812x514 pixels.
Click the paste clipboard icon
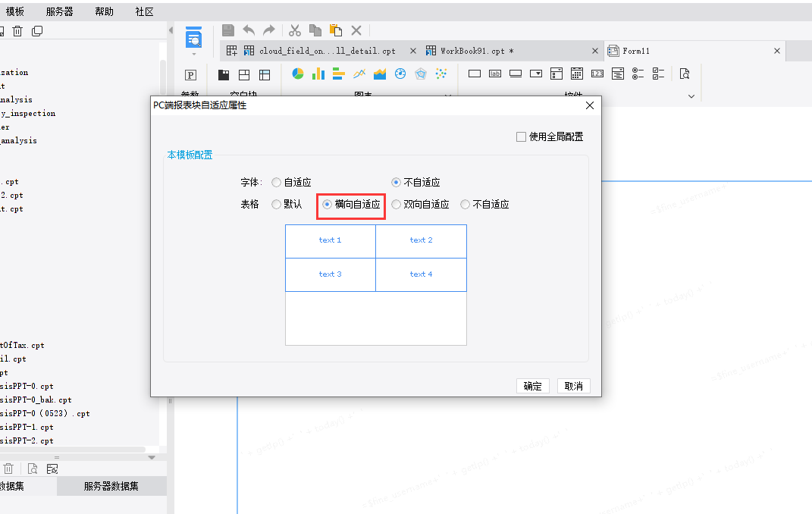336,30
